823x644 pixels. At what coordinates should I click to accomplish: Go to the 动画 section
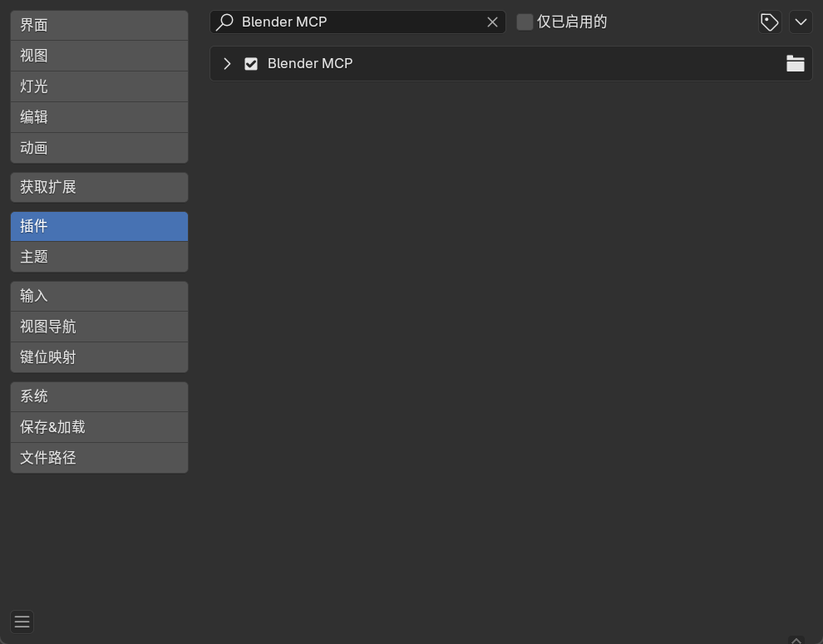[99, 148]
